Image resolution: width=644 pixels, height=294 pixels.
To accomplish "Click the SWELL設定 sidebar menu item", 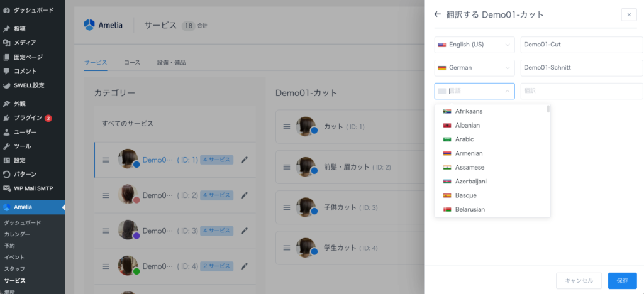I will point(29,85).
